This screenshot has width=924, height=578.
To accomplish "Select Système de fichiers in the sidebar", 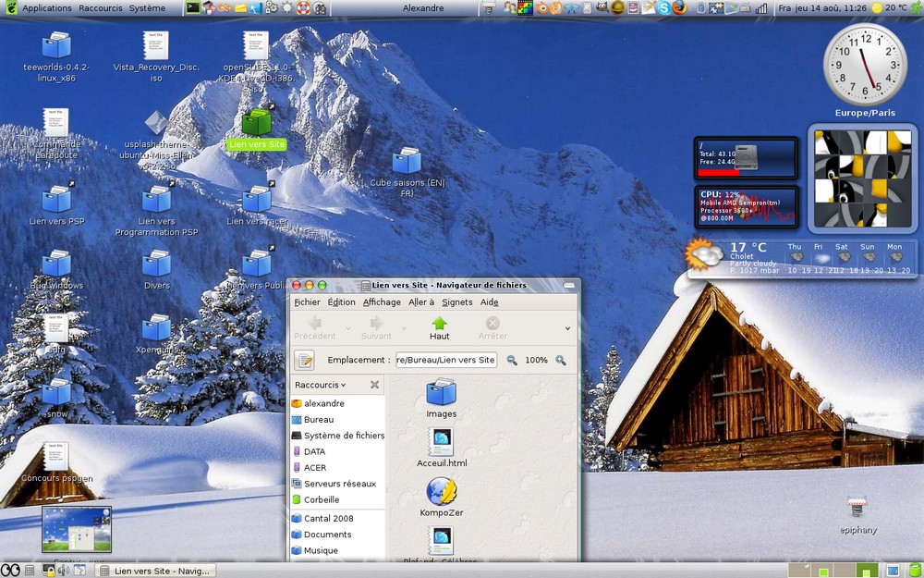I will click(x=337, y=436).
